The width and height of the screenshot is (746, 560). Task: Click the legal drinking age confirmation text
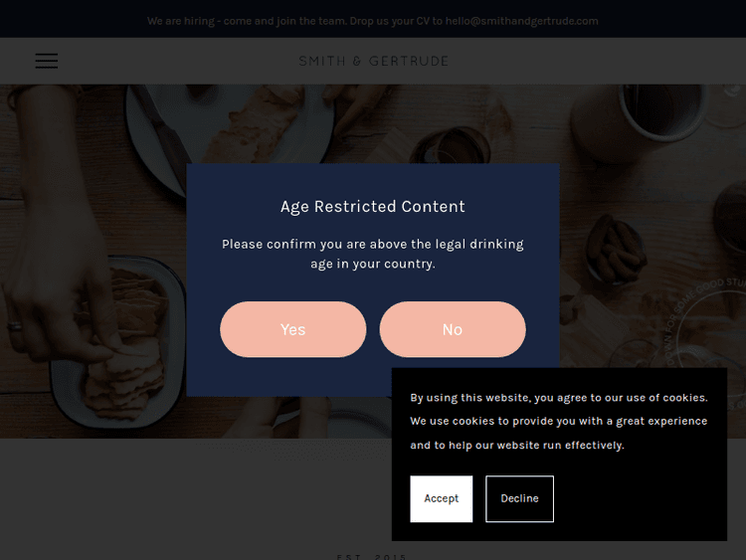pyautogui.click(x=373, y=254)
